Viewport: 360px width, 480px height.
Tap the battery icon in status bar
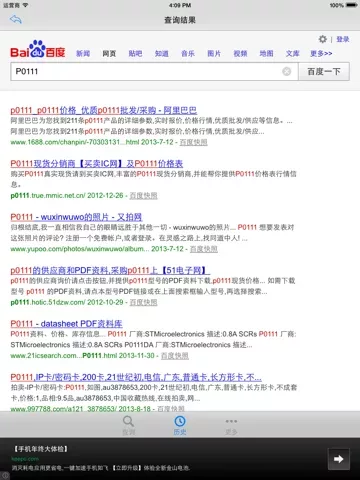(352, 5)
